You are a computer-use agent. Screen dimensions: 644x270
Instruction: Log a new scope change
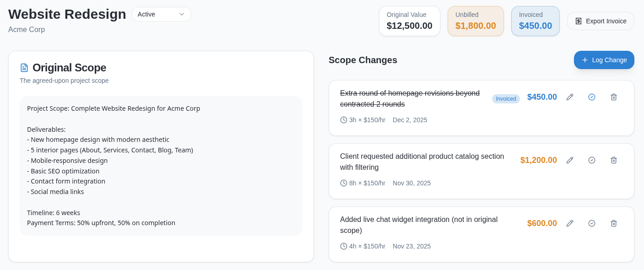coord(604,60)
